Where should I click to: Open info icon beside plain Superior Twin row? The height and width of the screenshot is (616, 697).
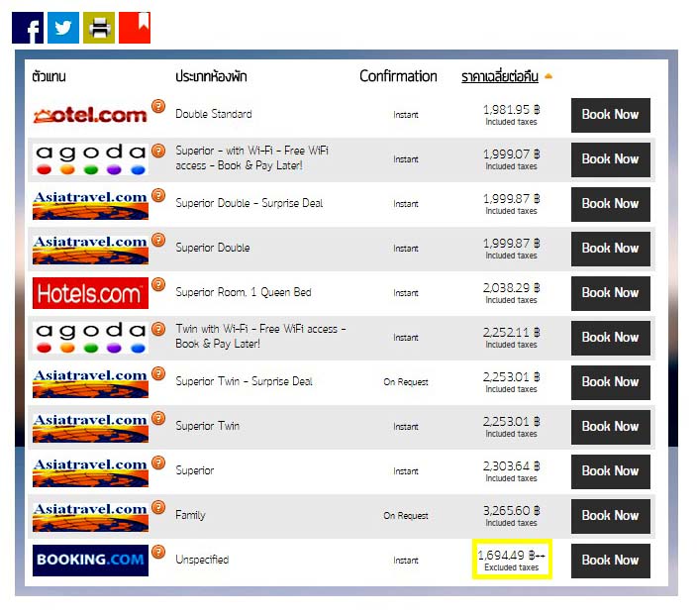pos(158,418)
